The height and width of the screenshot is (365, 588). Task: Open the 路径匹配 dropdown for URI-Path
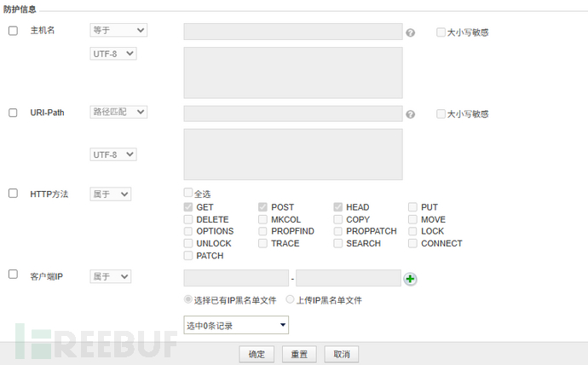(118, 112)
